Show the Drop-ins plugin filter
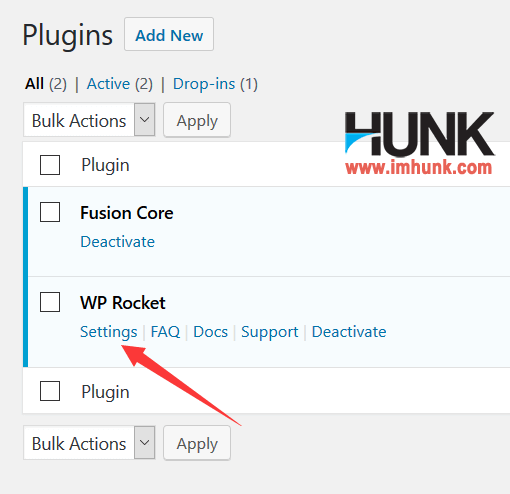 215,84
